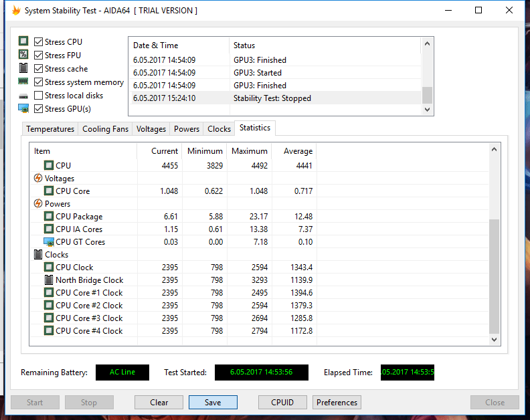Click the Maximum column header
Viewport: 530px width, 420px height.
pyautogui.click(x=250, y=151)
